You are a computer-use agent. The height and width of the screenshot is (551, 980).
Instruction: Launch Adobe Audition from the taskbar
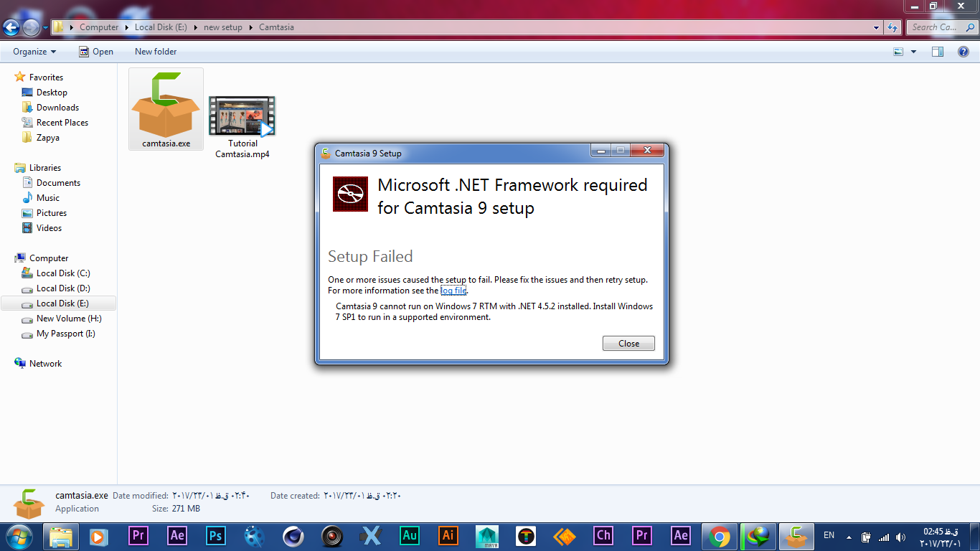tap(409, 536)
